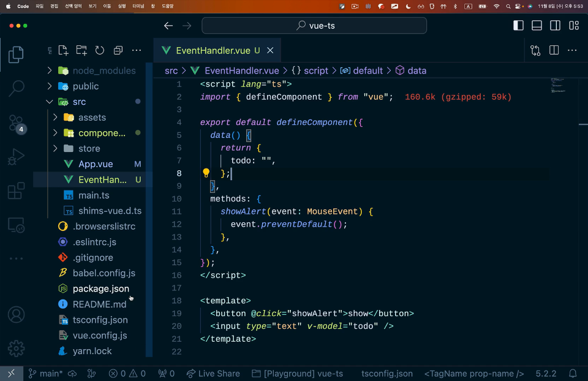
Task: Collapse all folders in explorer
Action: coord(118,50)
